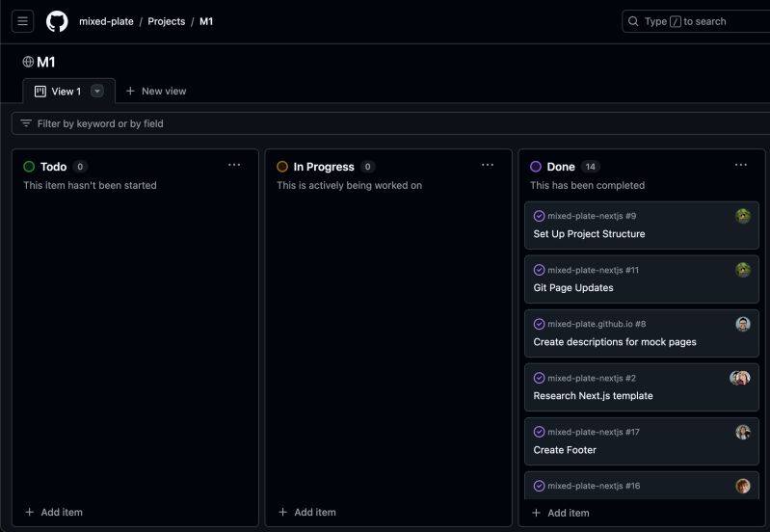The height and width of the screenshot is (532, 770).
Task: Open Projects breadcrumb link
Action: [x=167, y=21]
